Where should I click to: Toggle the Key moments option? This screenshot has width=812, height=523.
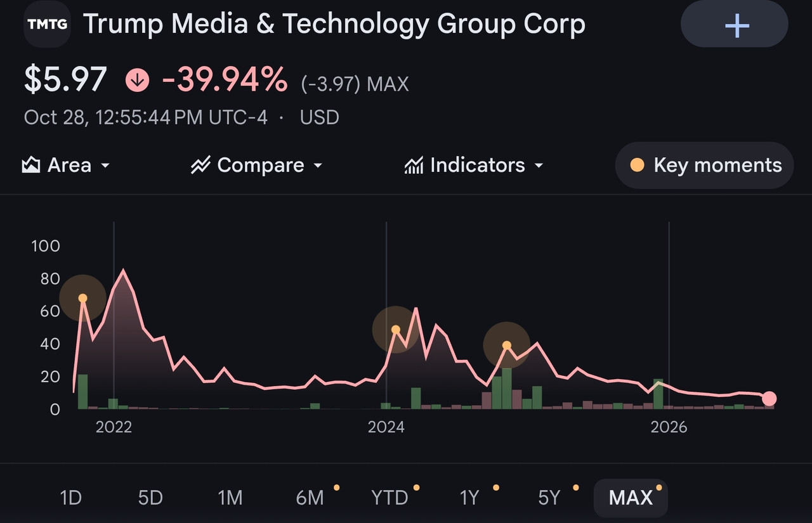[704, 165]
